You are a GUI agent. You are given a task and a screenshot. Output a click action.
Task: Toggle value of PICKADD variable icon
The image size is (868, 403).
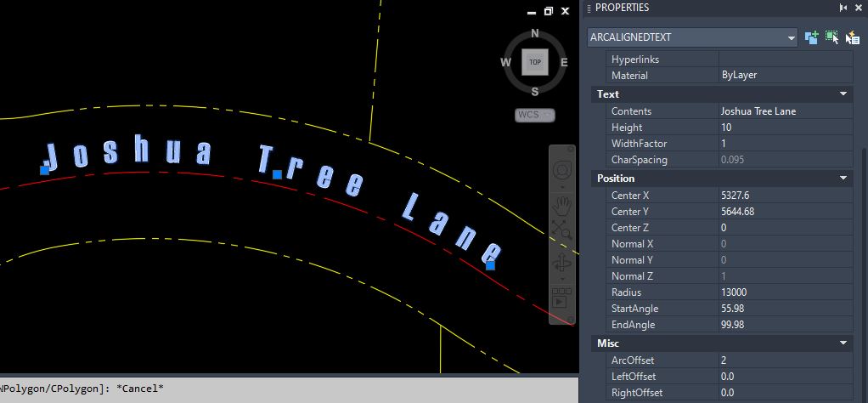point(812,37)
